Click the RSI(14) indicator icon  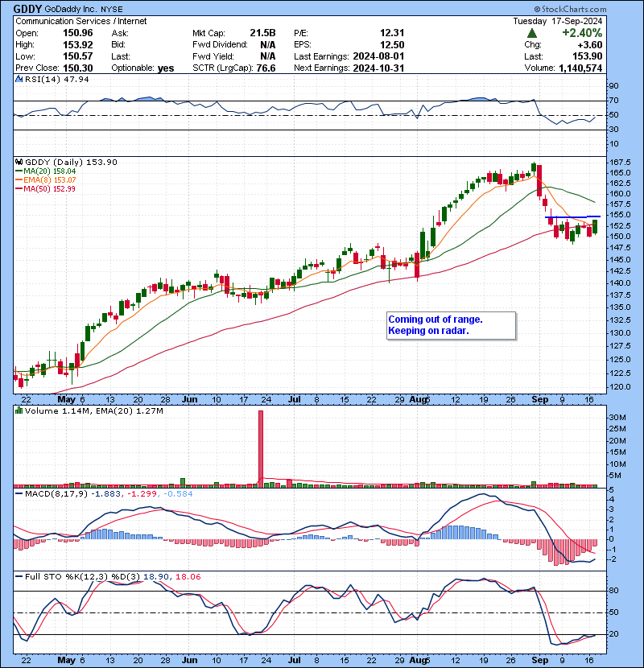[19, 79]
